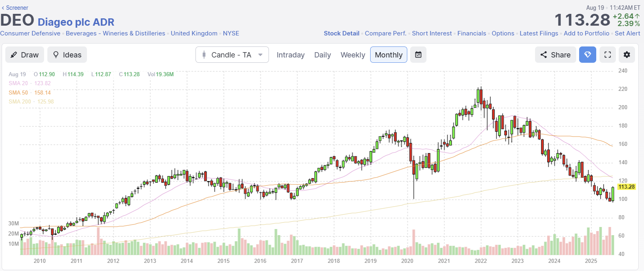Click the pencil icon in Draw button
The height and width of the screenshot is (271, 644).
point(14,55)
